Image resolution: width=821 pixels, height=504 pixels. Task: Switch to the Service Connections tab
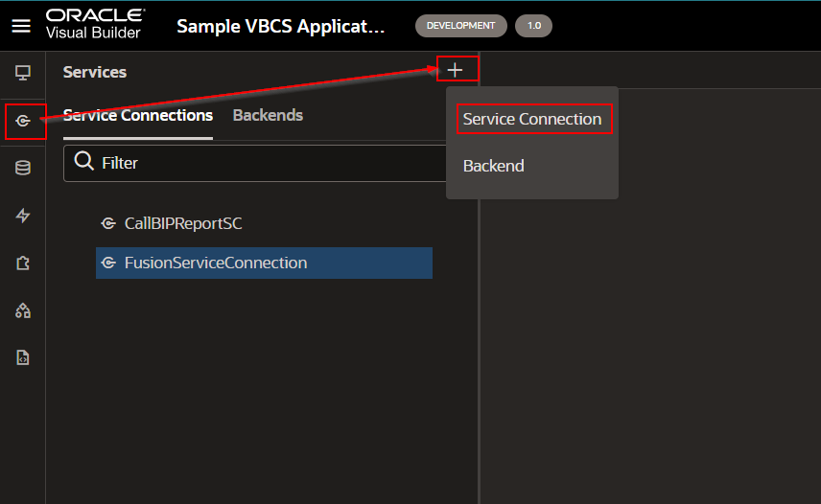pyautogui.click(x=138, y=116)
